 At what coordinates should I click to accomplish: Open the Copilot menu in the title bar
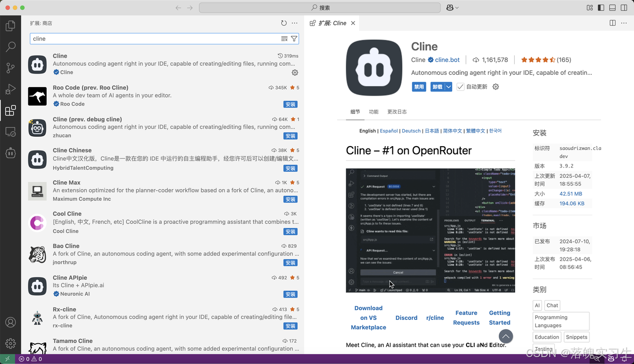(453, 8)
